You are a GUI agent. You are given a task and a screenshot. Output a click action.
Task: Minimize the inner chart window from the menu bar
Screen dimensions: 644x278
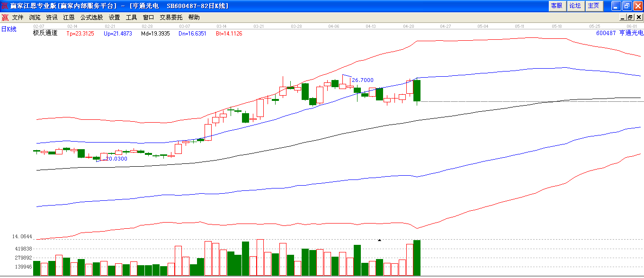(622, 17)
